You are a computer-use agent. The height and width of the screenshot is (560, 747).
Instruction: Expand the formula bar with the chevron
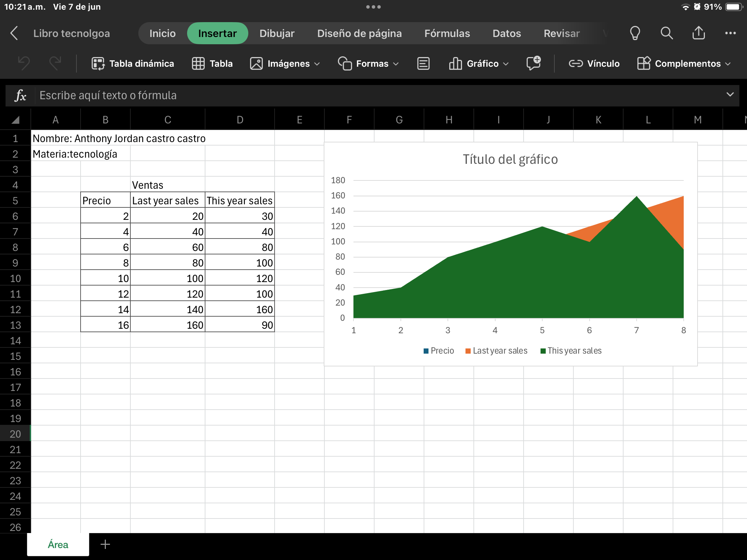pyautogui.click(x=730, y=95)
